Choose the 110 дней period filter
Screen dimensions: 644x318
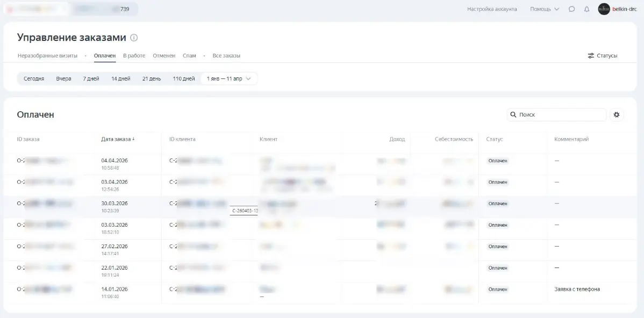[183, 78]
